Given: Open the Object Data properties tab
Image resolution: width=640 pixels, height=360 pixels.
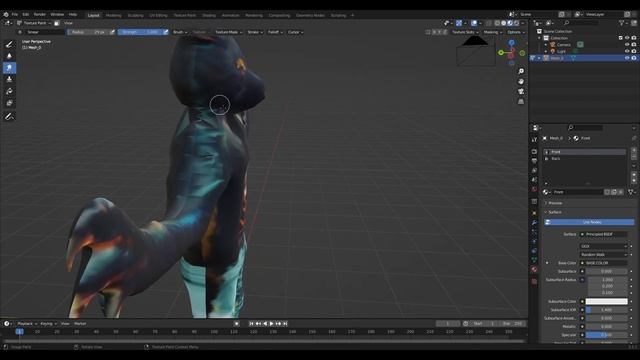Looking at the screenshot, I should (534, 260).
